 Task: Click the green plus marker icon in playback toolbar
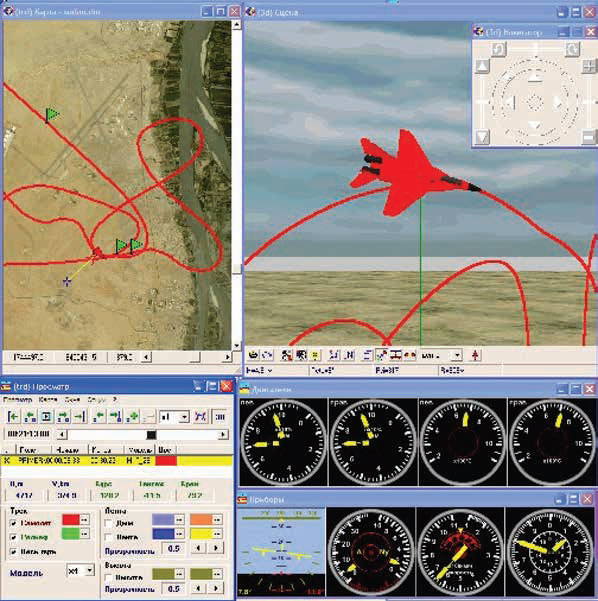(132, 416)
